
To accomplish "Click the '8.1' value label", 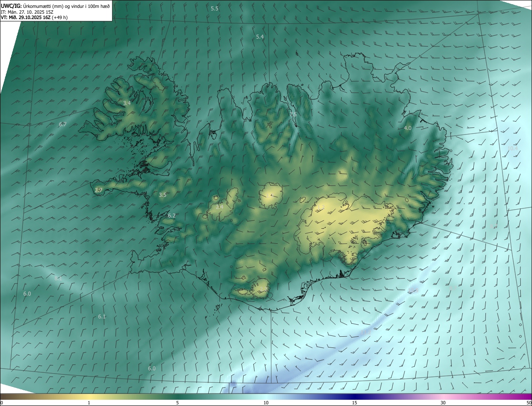I will pyautogui.click(x=58, y=278).
